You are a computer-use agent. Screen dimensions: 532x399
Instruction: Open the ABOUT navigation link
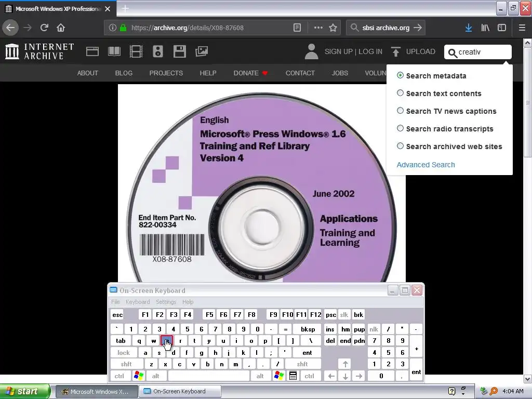[x=87, y=73]
